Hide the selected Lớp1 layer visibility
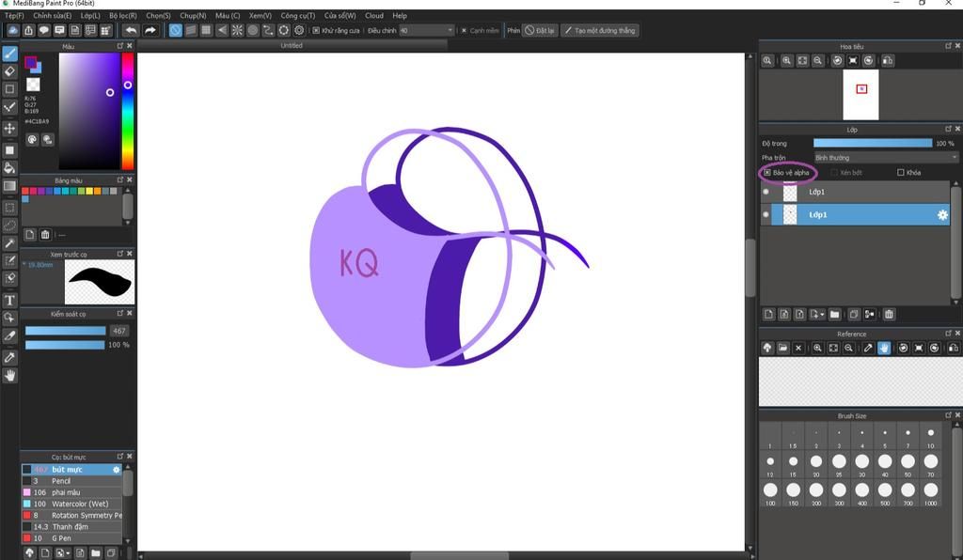963x560 pixels. tap(766, 214)
